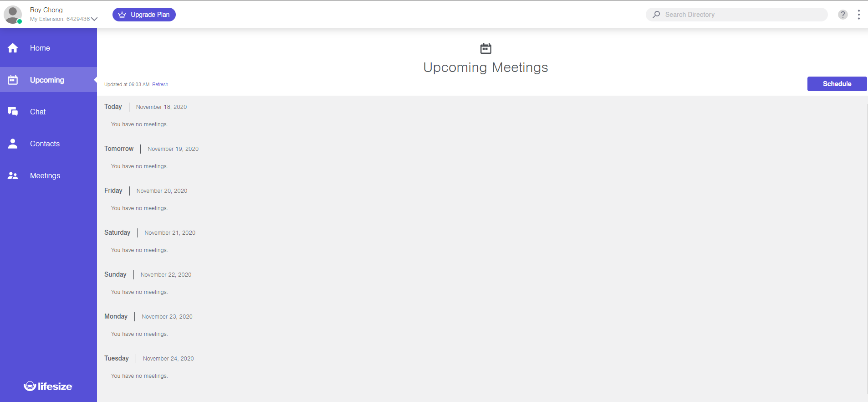Click the Upgrade Plan button
The width and height of the screenshot is (868, 402).
(x=144, y=15)
